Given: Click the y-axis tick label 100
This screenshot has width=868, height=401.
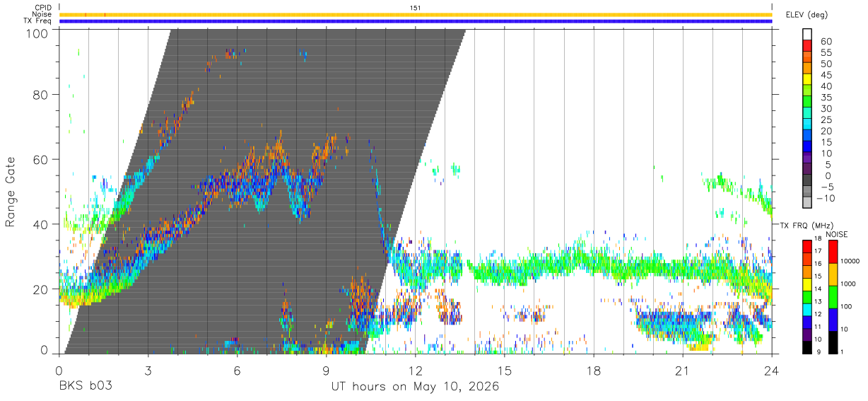Looking at the screenshot, I should click(x=37, y=33).
